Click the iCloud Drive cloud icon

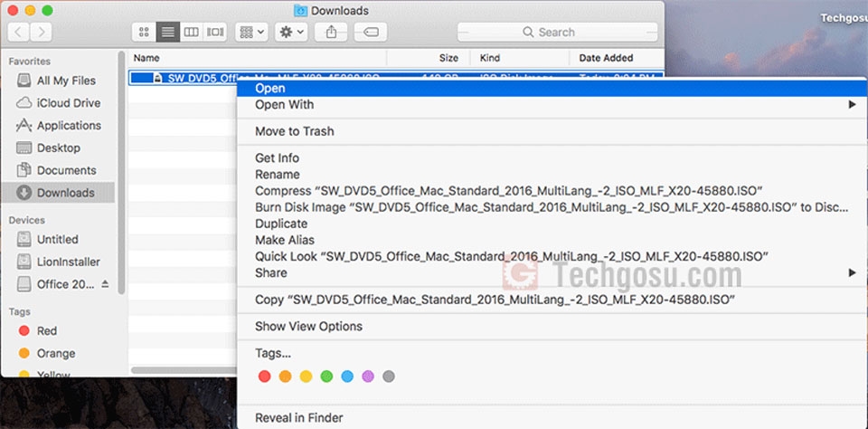(24, 102)
